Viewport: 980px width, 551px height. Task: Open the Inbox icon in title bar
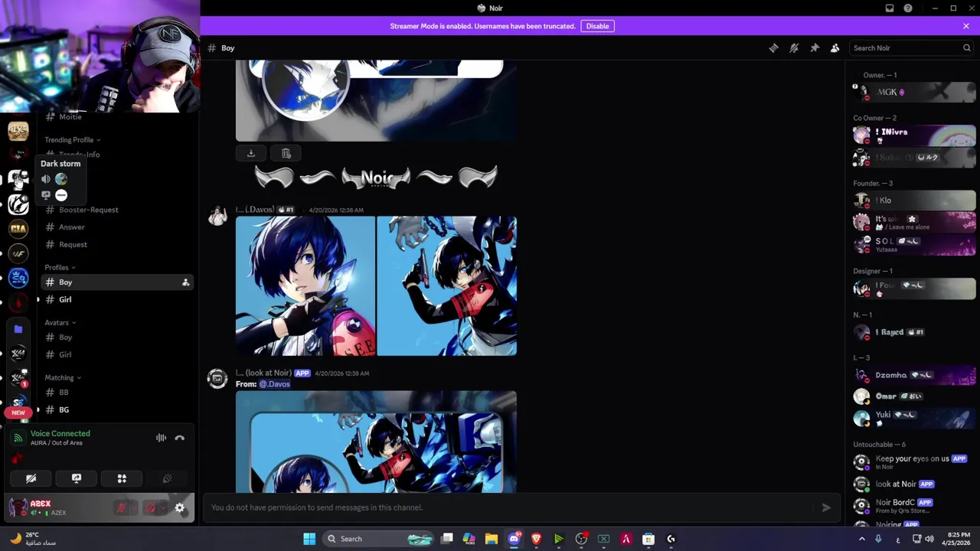point(890,8)
